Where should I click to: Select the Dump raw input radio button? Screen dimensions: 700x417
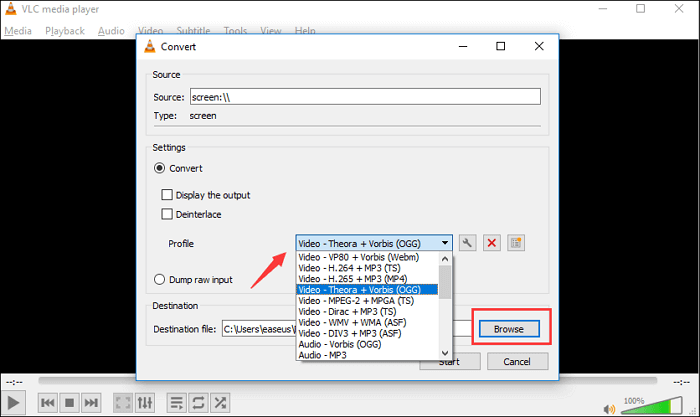(159, 279)
